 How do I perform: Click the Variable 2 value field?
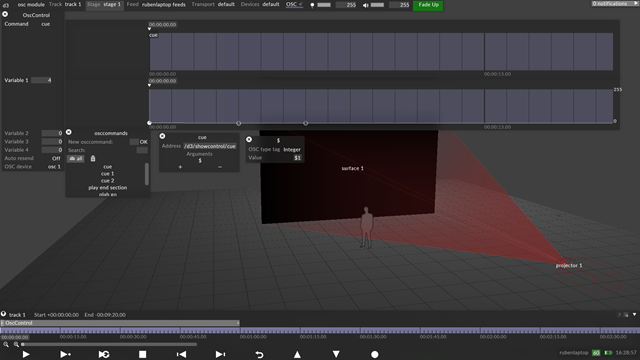(52, 133)
